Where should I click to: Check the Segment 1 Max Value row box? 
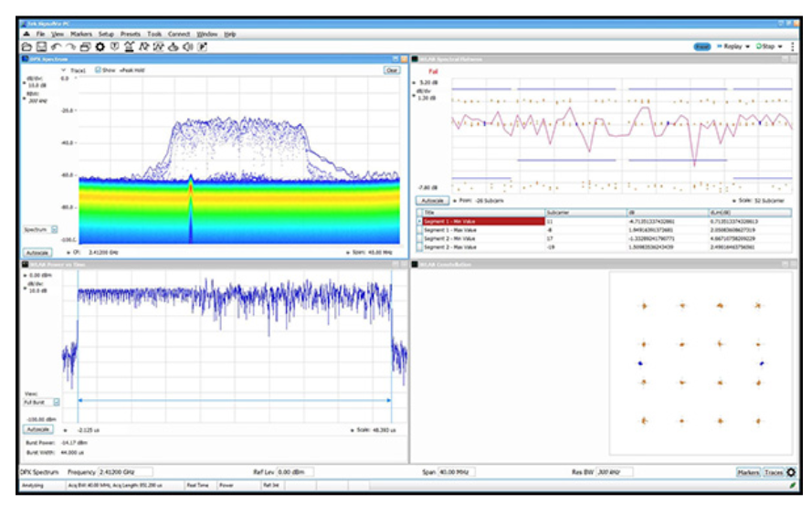click(x=420, y=230)
